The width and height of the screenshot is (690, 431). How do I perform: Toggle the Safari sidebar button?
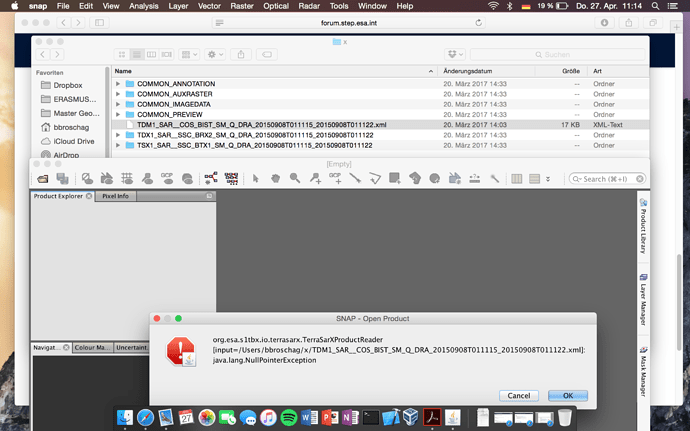99,22
